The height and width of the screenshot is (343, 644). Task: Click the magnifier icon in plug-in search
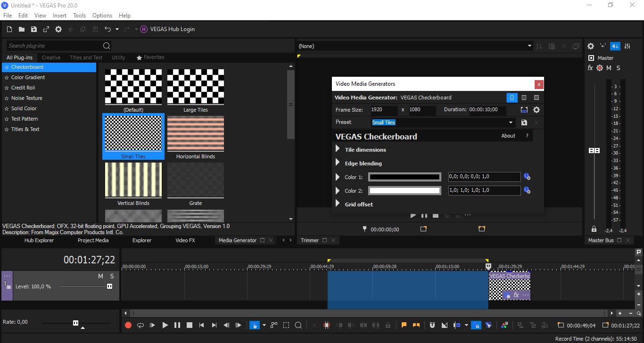point(107,46)
